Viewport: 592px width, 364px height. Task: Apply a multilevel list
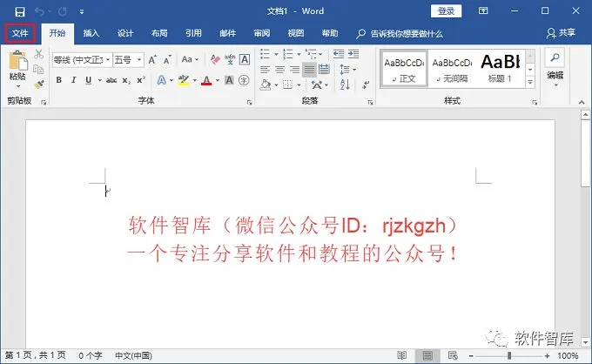point(311,54)
